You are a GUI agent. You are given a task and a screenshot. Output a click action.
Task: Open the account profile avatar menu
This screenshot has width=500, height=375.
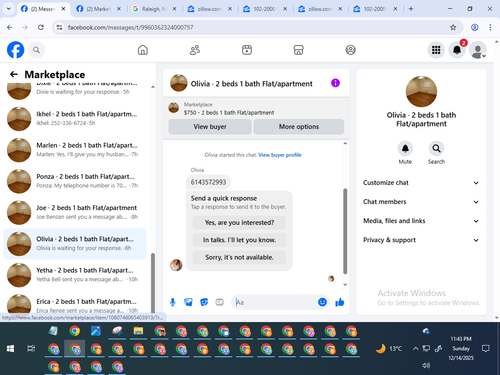(x=478, y=50)
